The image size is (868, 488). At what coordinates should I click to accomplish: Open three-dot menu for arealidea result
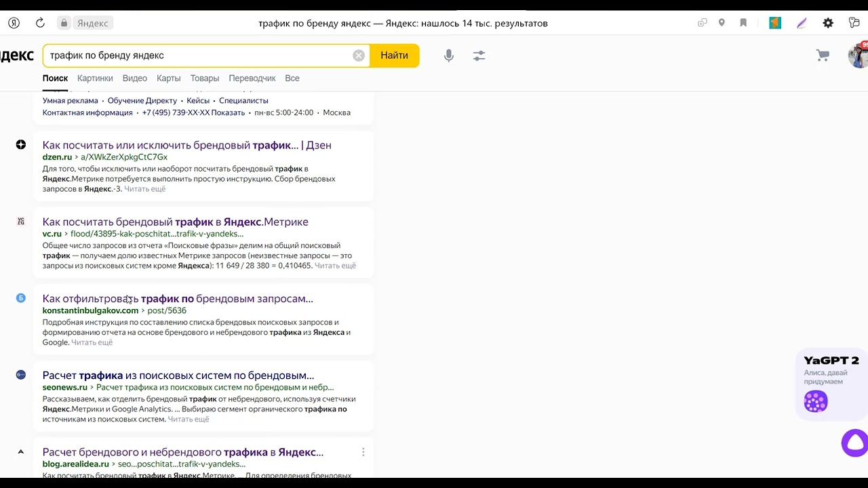tap(363, 452)
